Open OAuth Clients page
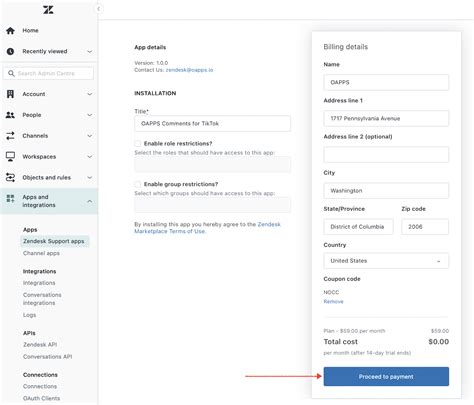Screen dimensions: 474x405 pos(41,398)
